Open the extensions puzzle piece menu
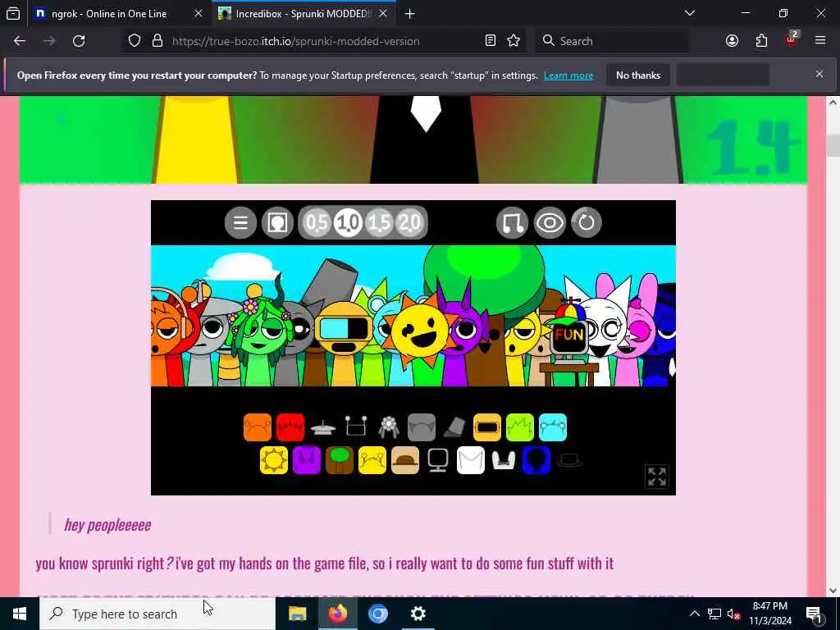This screenshot has height=630, width=840. click(761, 41)
